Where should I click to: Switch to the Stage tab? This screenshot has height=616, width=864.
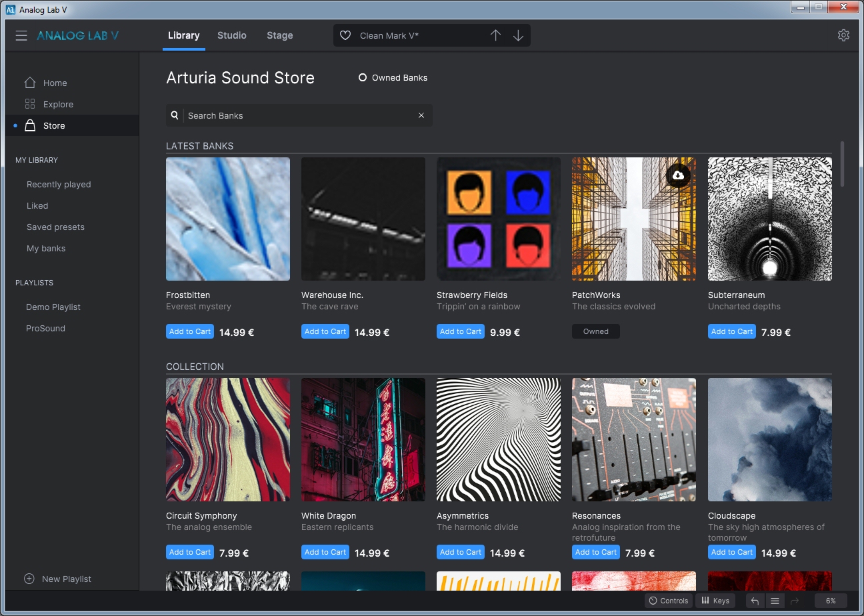pyautogui.click(x=279, y=36)
